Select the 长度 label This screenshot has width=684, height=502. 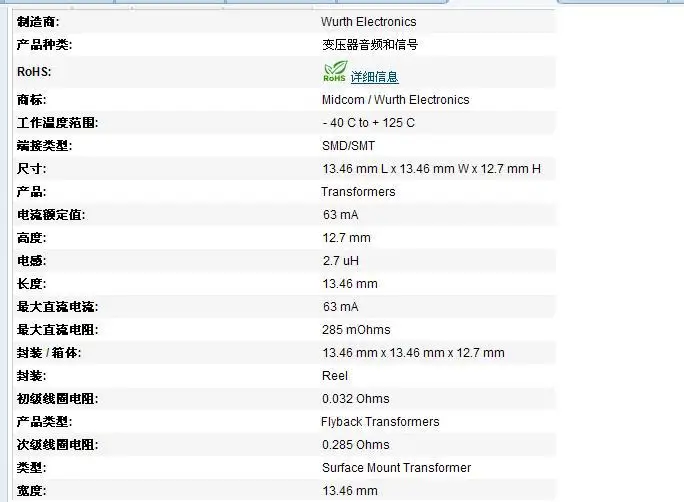click(x=31, y=284)
